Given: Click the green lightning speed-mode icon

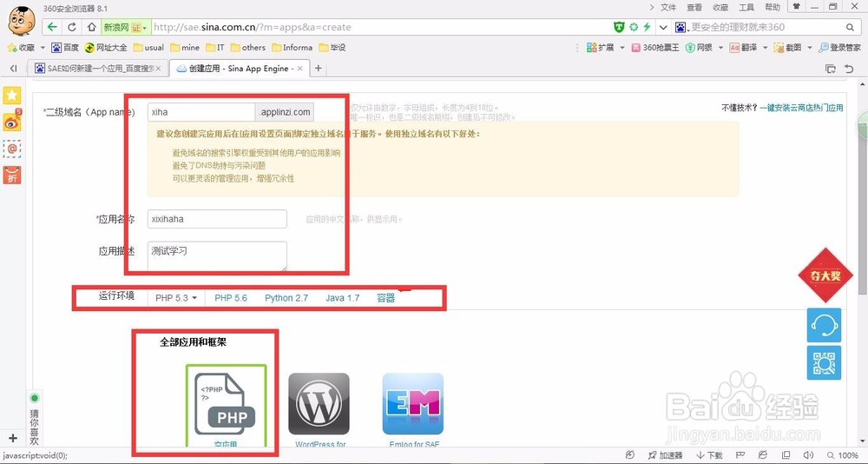Looking at the screenshot, I should coord(647,27).
